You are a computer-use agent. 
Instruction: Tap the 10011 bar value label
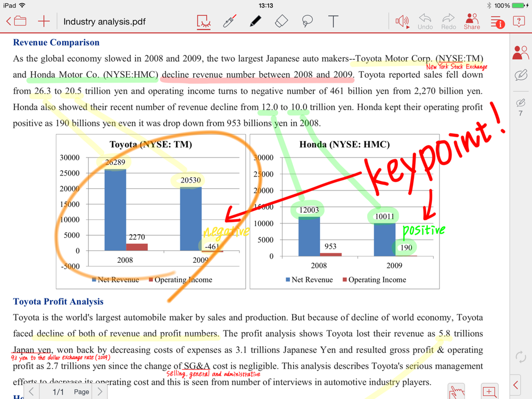385,217
